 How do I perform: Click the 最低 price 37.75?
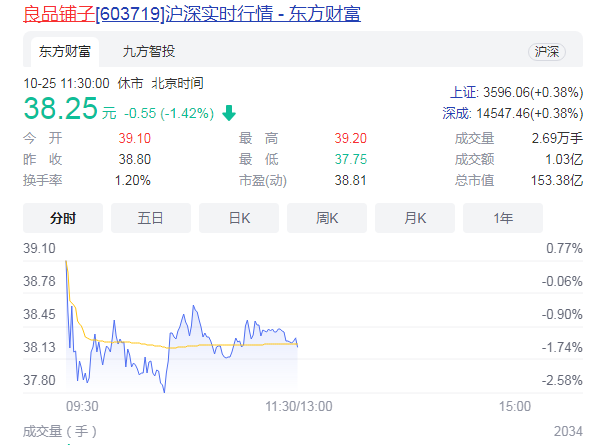pos(351,159)
